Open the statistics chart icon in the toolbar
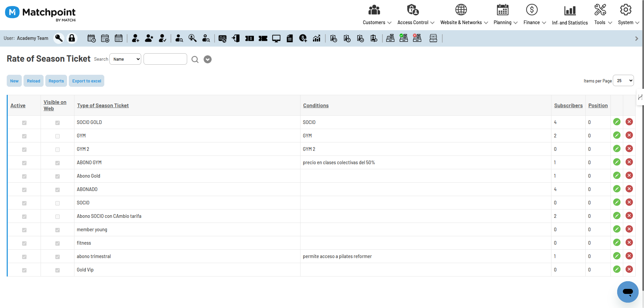Viewport: 644px width, 308px height. point(317,38)
